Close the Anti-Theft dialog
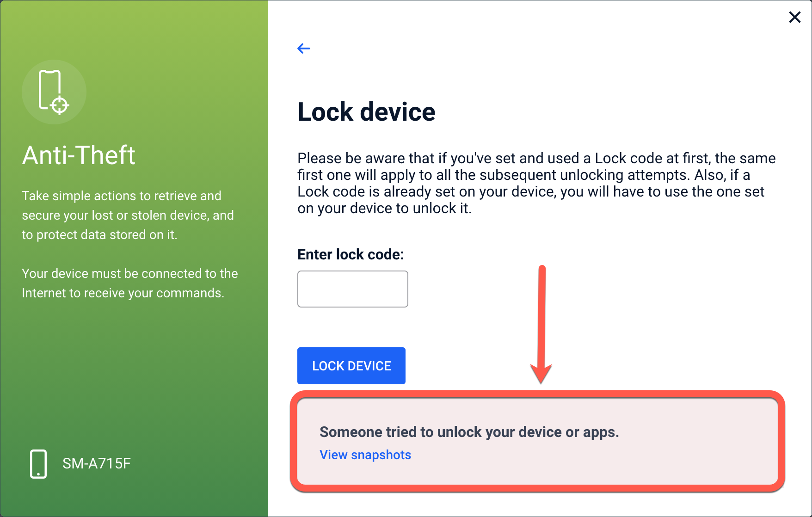 [794, 17]
